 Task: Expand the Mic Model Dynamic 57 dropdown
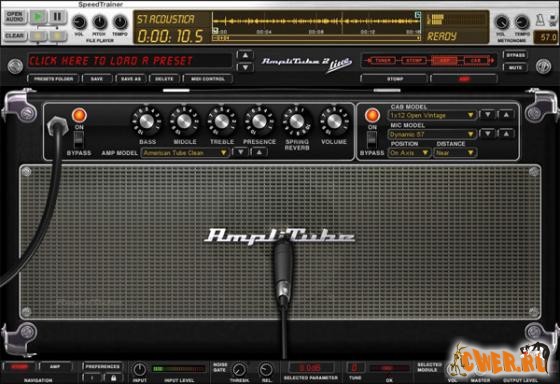pyautogui.click(x=431, y=134)
